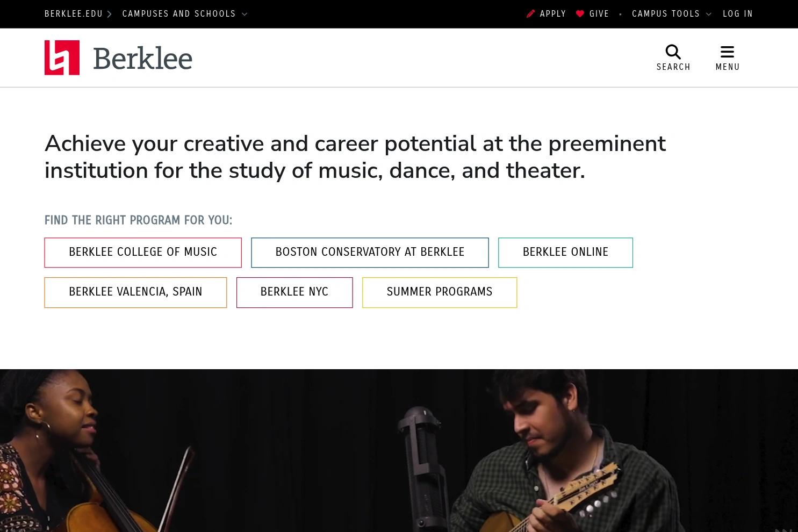
Task: Click the red heart Give icon
Action: coord(580,14)
